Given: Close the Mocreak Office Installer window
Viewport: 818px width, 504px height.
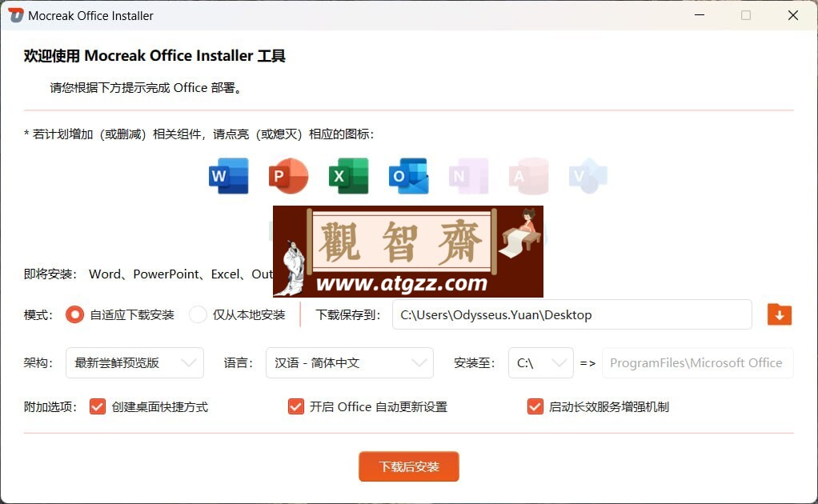Looking at the screenshot, I should 793,15.
